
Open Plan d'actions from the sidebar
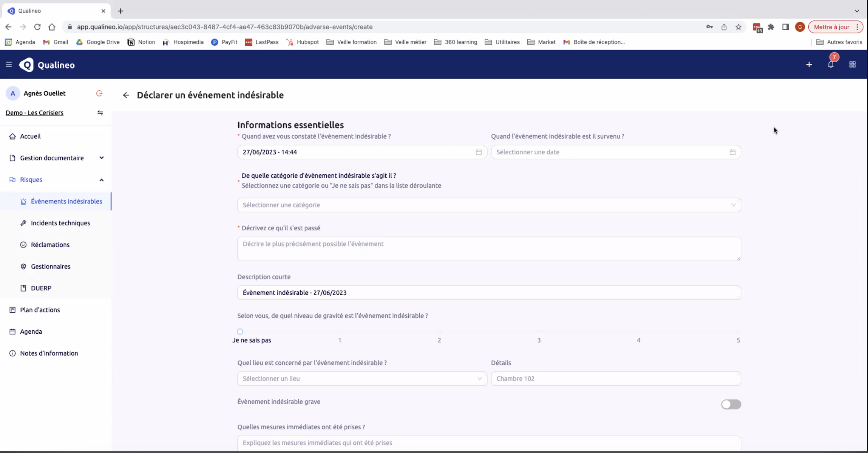coord(40,309)
